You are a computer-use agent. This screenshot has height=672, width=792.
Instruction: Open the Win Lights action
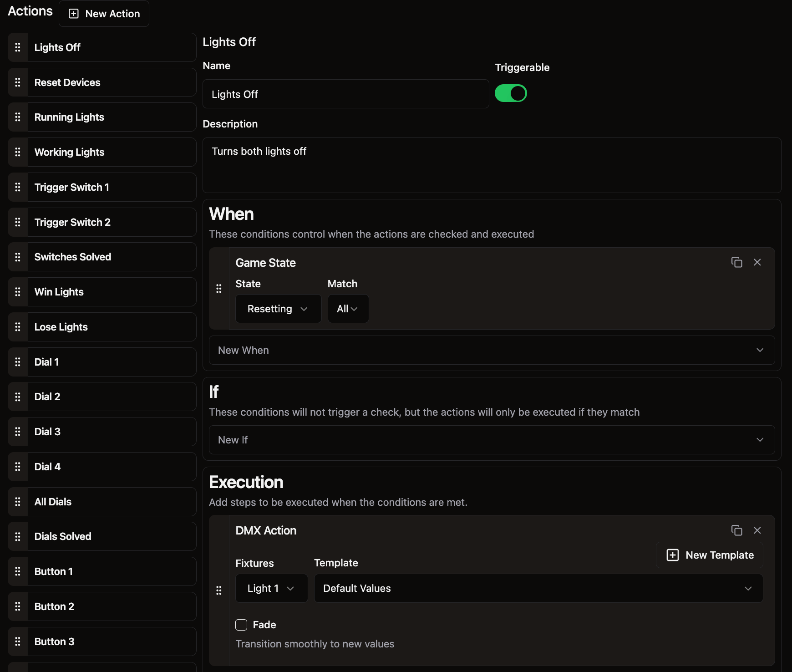[112, 292]
